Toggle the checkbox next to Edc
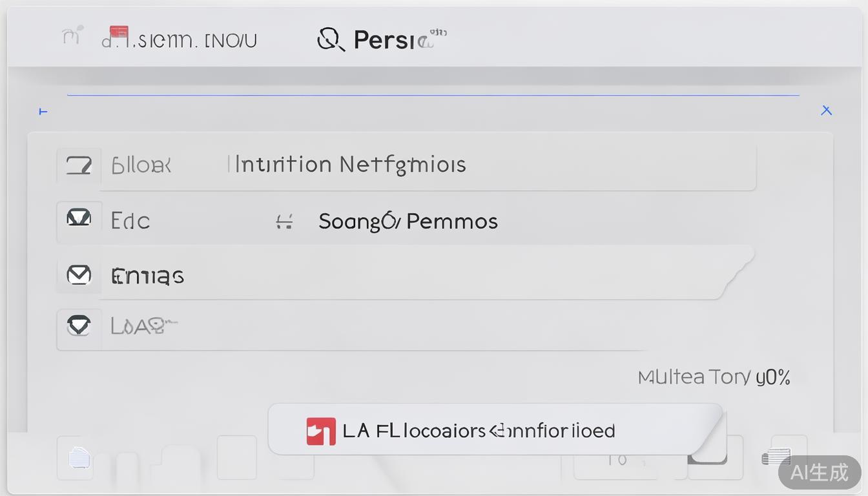 click(79, 220)
